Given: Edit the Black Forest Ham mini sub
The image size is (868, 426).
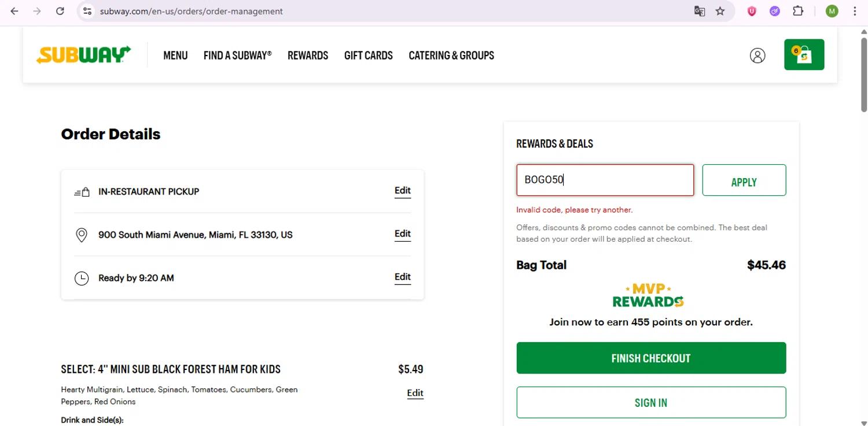Looking at the screenshot, I should 415,393.
